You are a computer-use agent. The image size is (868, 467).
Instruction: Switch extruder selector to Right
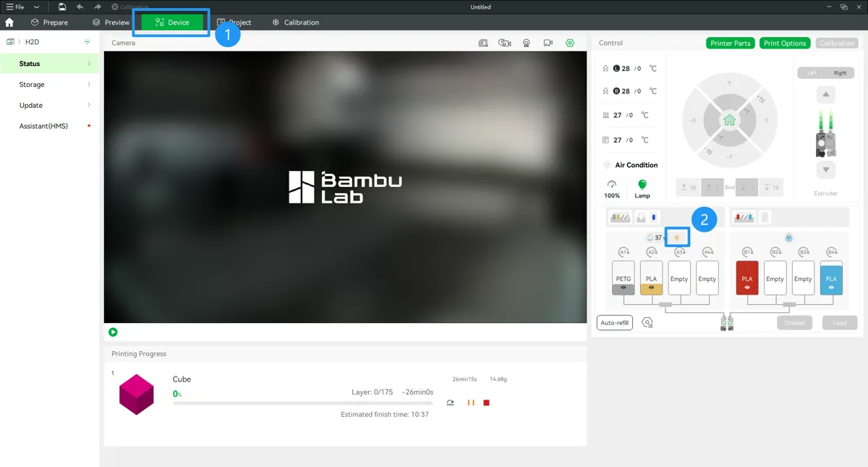(840, 73)
